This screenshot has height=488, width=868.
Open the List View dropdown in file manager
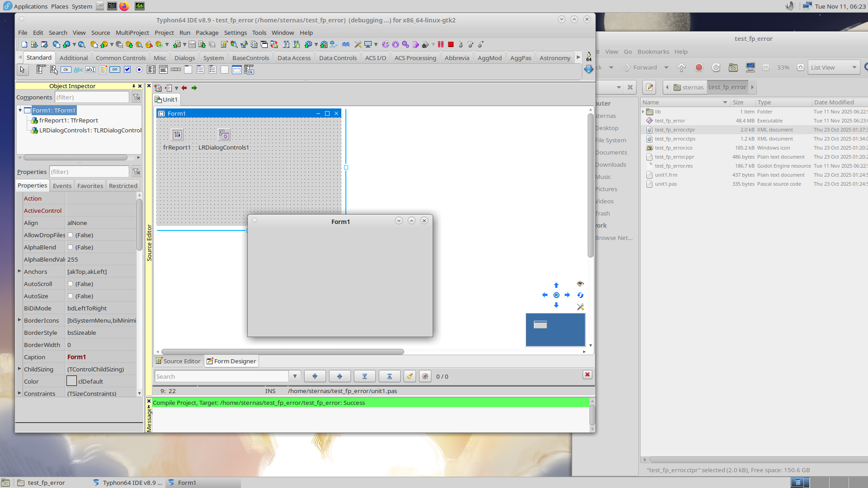click(x=833, y=67)
